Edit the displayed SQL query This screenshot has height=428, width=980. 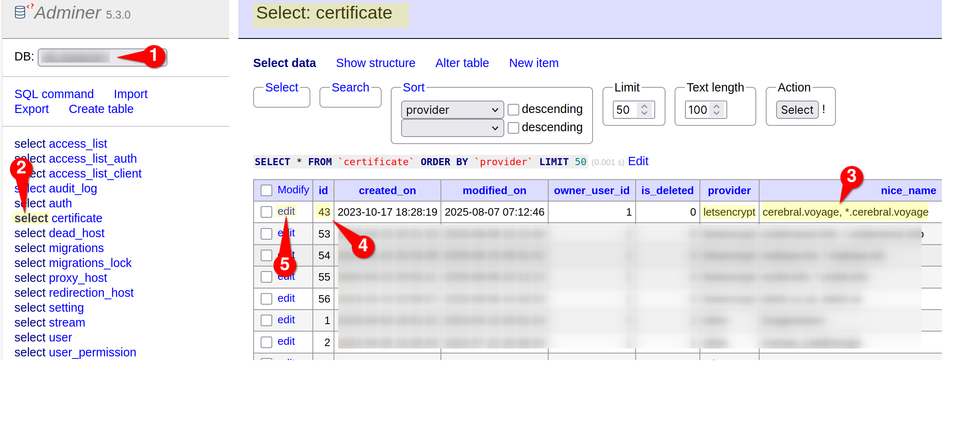(638, 161)
